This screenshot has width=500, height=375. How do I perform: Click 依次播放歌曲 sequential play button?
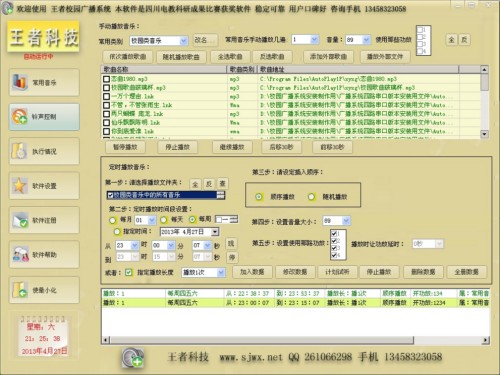[128, 57]
